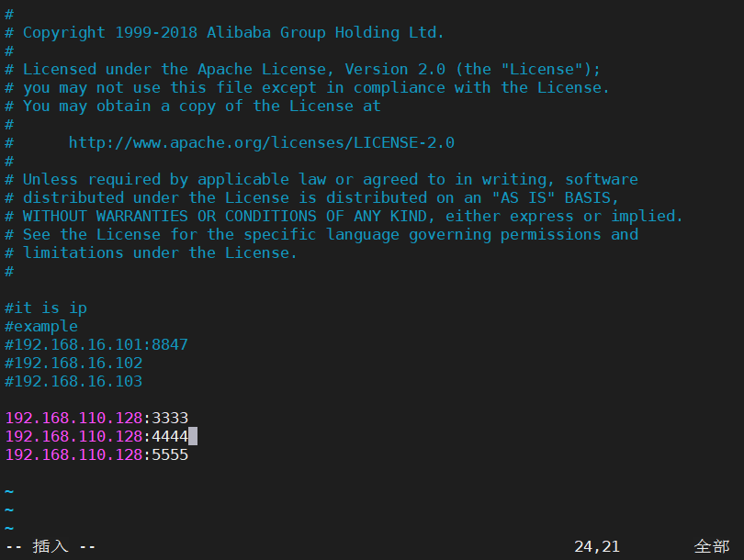Click the #192.168.16.103 comment line
Image resolution: width=744 pixels, height=560 pixels.
[x=73, y=381]
